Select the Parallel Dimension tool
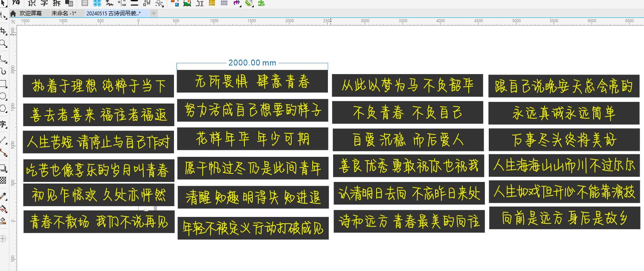The image size is (644, 271). pyautogui.click(x=3, y=139)
